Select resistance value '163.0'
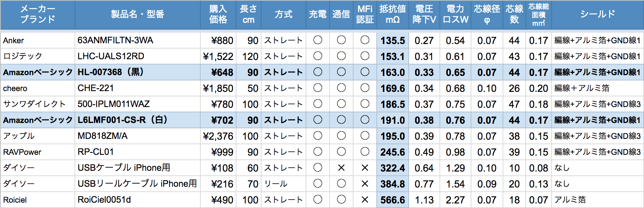Viewport: 644px width, 208px height. pyautogui.click(x=393, y=72)
